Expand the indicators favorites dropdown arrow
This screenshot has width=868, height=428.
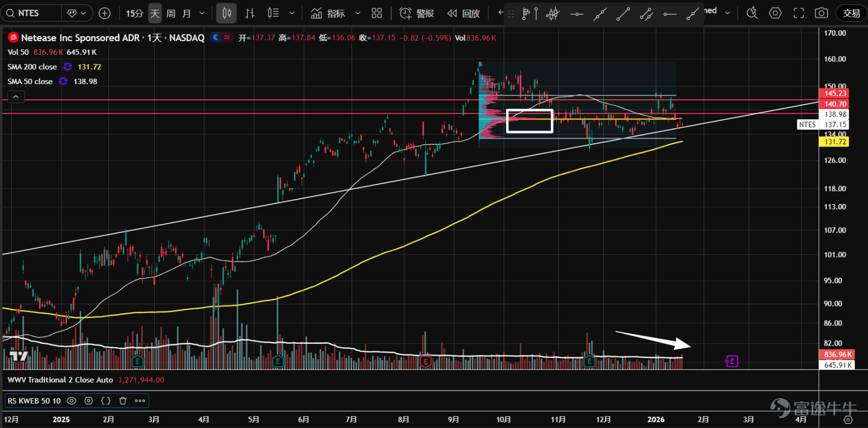[x=358, y=13]
